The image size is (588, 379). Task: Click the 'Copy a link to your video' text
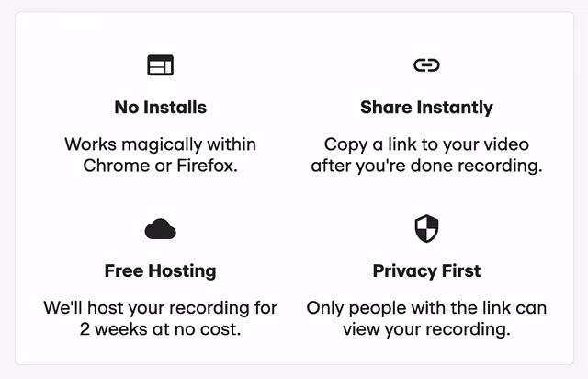tap(426, 144)
